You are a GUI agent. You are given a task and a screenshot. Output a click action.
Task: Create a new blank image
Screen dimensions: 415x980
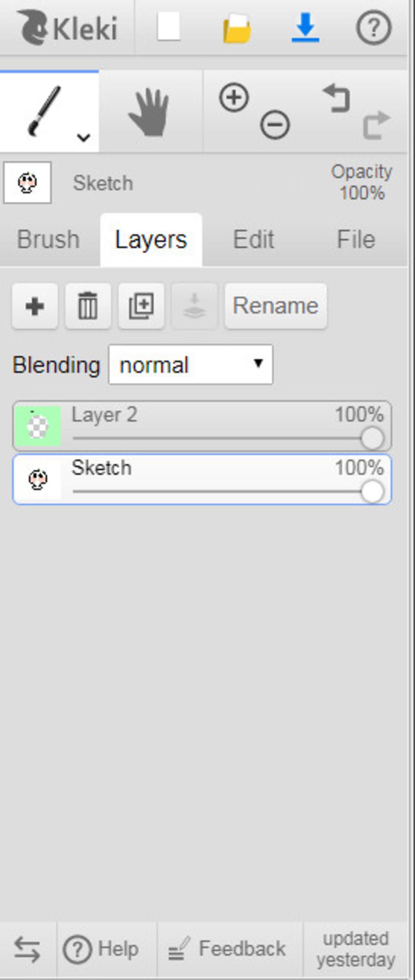coord(169,27)
